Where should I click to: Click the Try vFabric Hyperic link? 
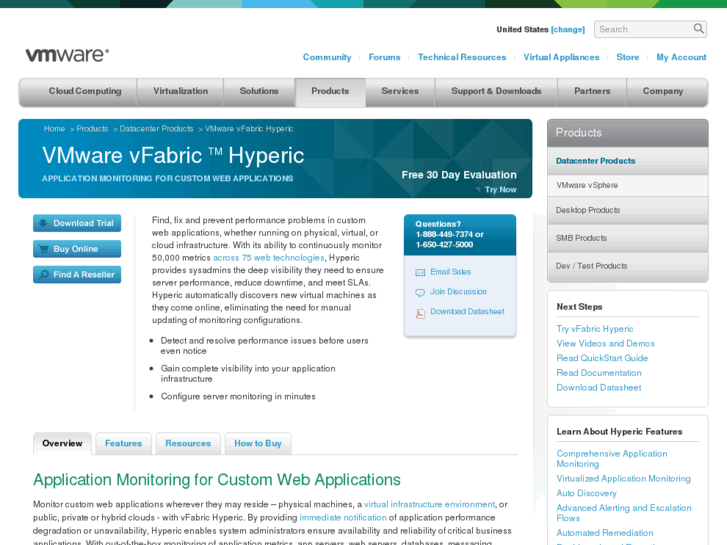(595, 328)
